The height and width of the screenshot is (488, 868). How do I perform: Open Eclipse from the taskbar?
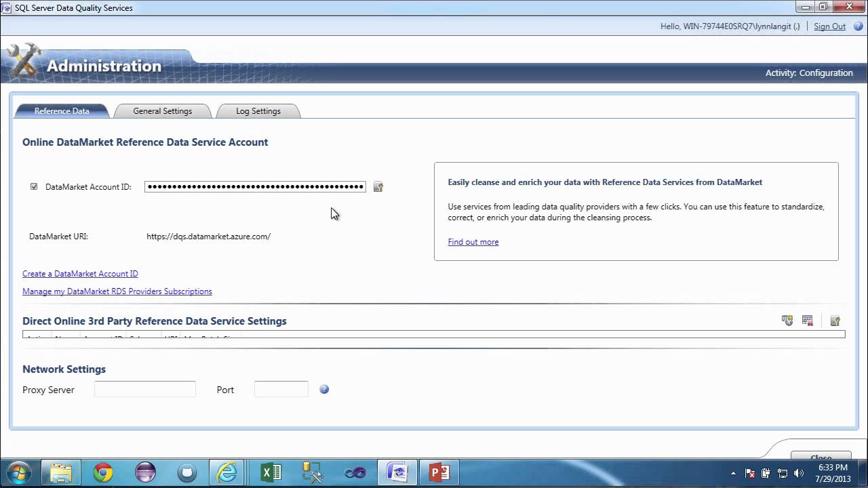click(145, 472)
